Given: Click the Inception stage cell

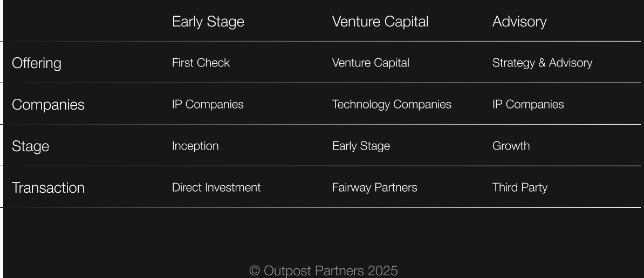Looking at the screenshot, I should [195, 146].
